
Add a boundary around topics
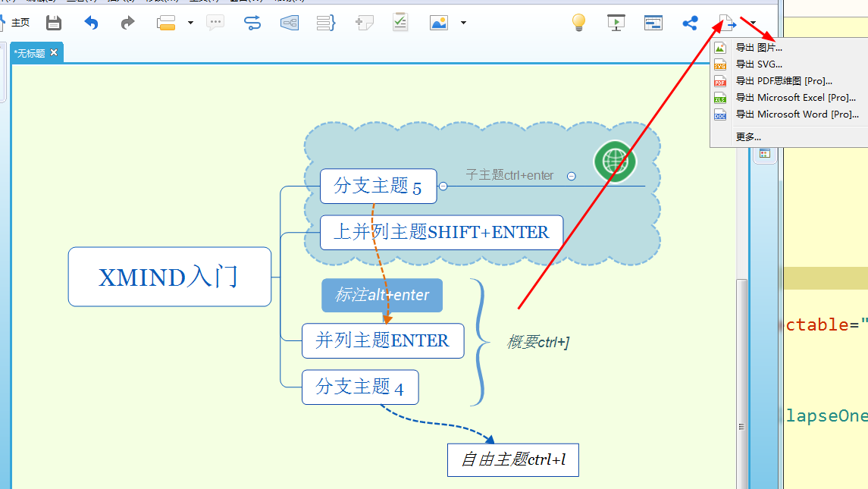pyautogui.click(x=289, y=23)
